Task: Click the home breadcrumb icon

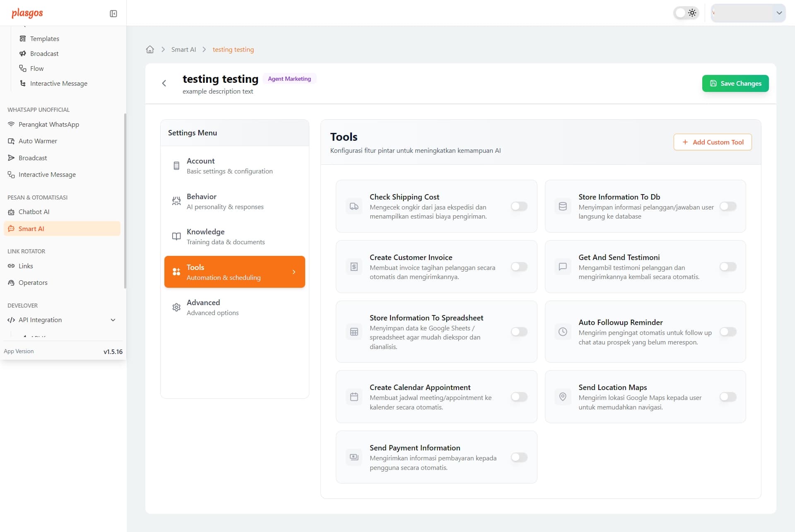Action: [x=149, y=49]
